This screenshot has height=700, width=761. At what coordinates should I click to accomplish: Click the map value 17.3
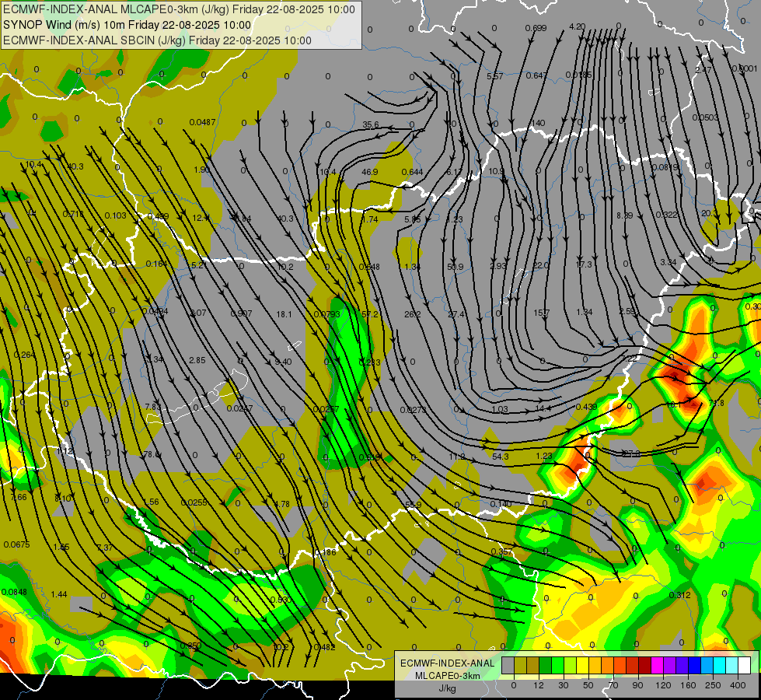coord(584,264)
